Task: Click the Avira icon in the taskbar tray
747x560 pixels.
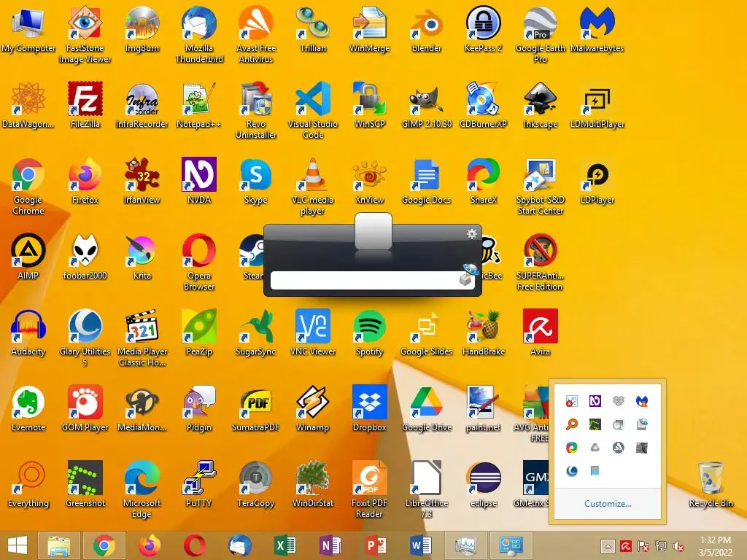Action: coord(625,545)
